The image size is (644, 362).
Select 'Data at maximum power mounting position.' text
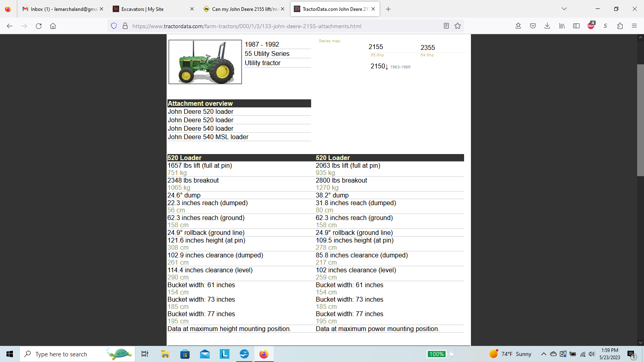click(378, 329)
